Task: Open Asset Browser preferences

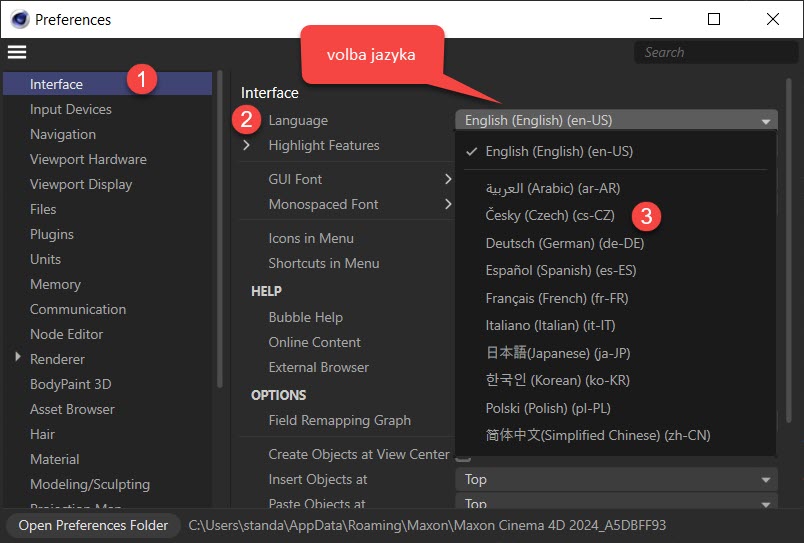Action: coord(72,409)
